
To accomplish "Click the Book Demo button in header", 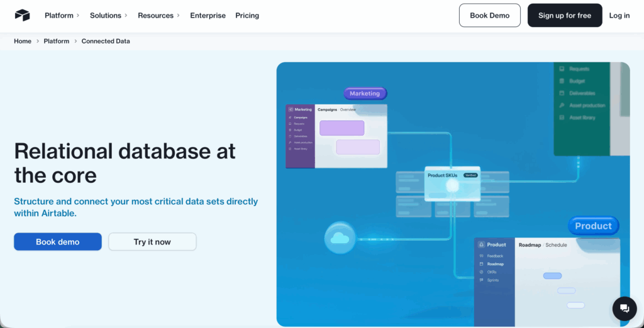I will [489, 15].
